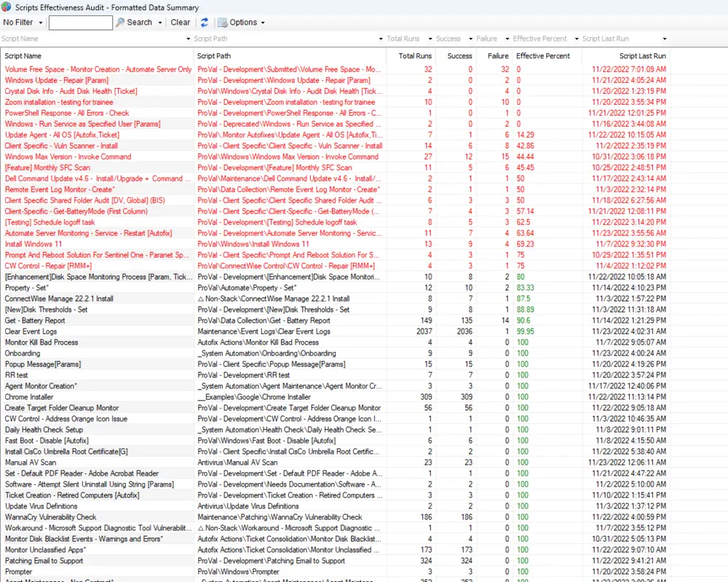Click Effective Percent value 14.29

(x=525, y=135)
